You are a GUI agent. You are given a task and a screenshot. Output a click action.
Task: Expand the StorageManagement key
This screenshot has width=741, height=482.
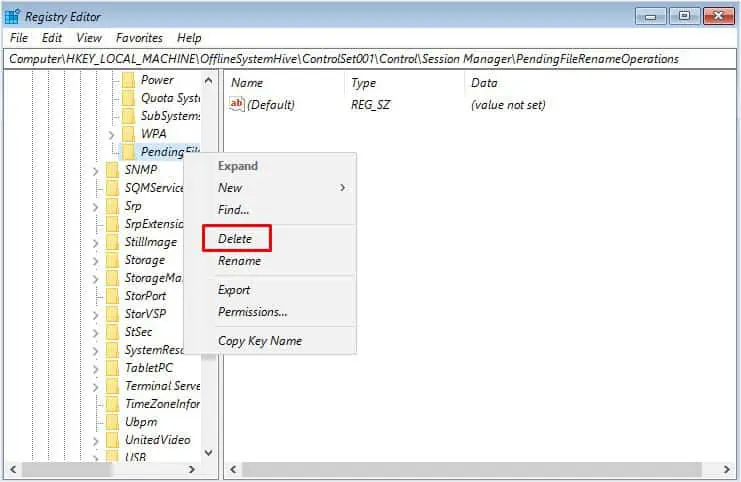pos(95,279)
